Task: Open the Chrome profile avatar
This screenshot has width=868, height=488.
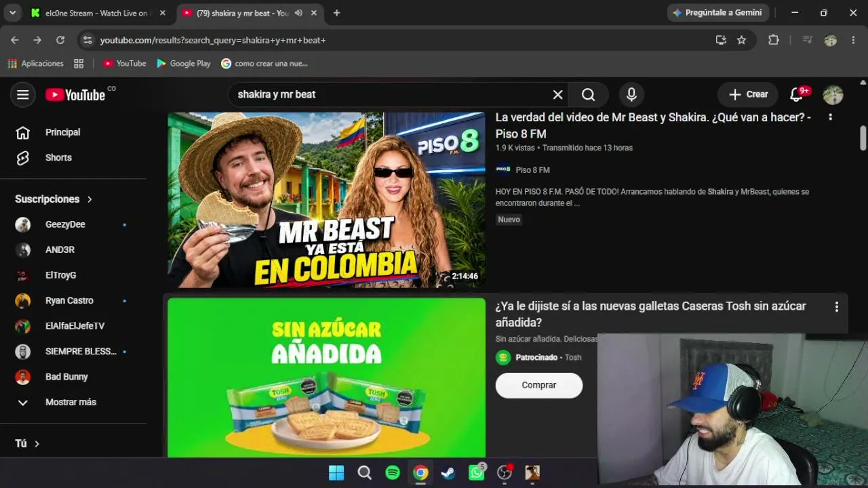Action: pos(830,40)
